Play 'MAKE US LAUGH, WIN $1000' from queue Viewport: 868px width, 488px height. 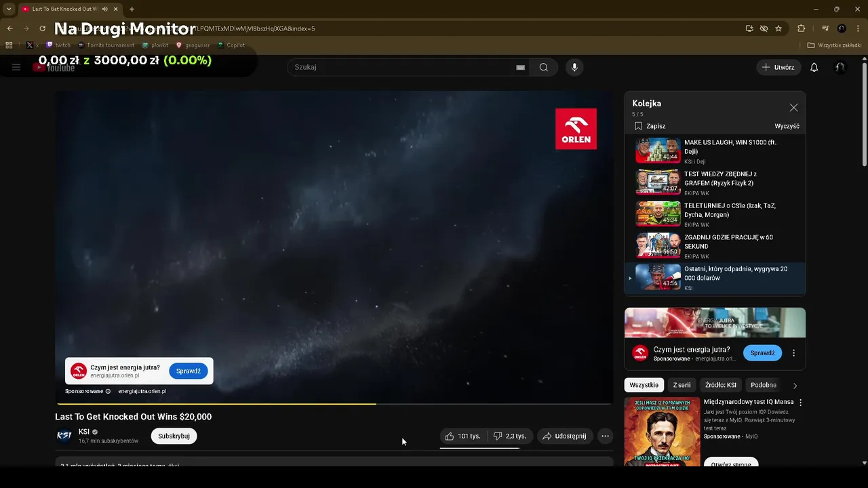coord(715,151)
